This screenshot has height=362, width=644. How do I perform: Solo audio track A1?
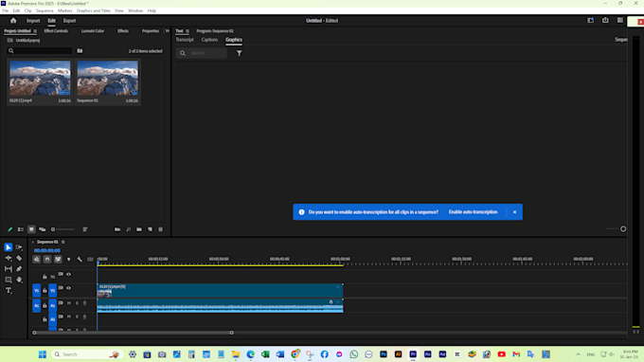77,303
